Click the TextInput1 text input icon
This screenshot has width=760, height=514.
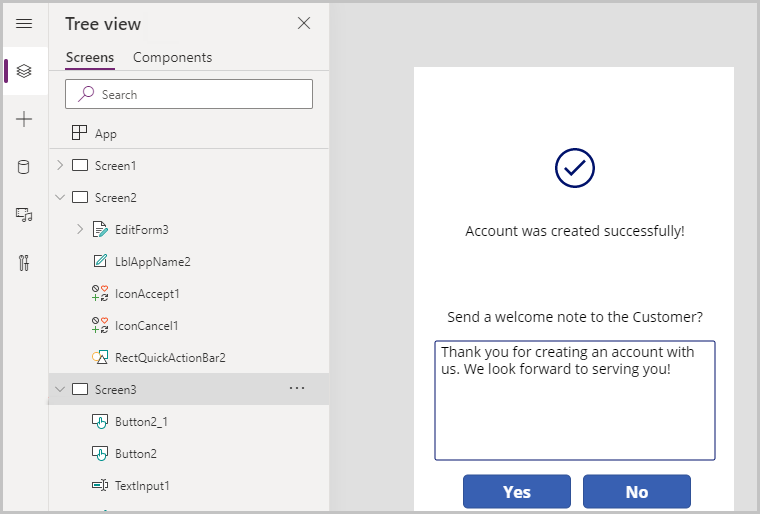100,485
